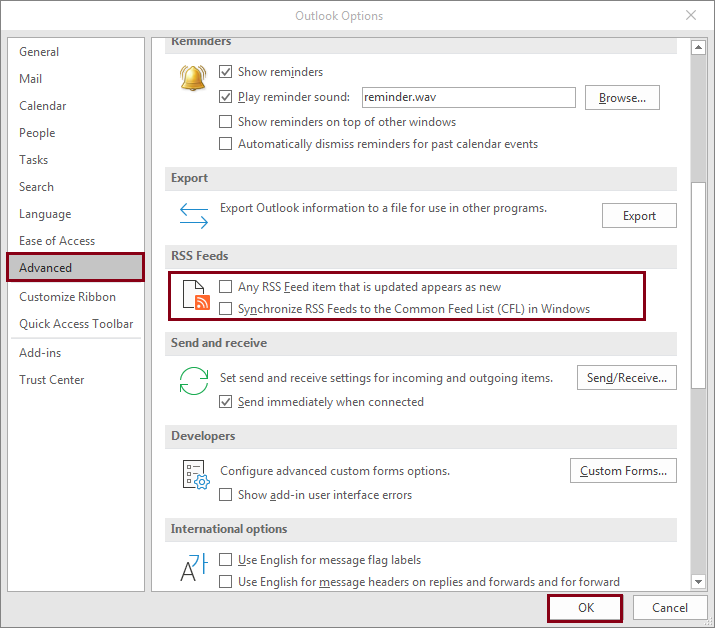Click the Cancel button
Viewport: 715px width, 628px height.
(x=669, y=608)
